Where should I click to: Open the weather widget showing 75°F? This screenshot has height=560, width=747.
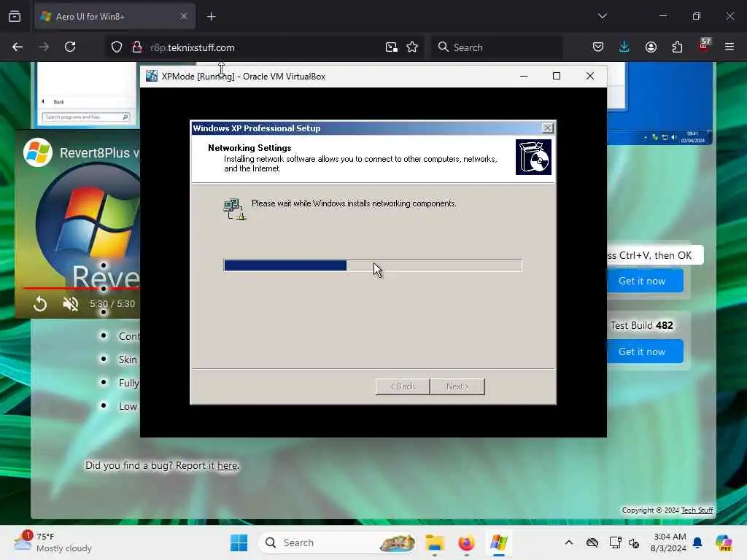[x=53, y=542]
